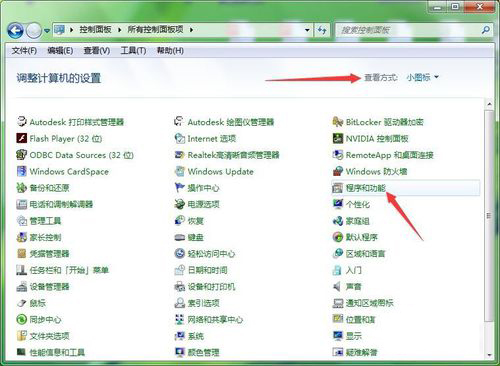Screen dimensions: 500x366
Task: Click the scrollbar down arrow
Action: [489, 355]
